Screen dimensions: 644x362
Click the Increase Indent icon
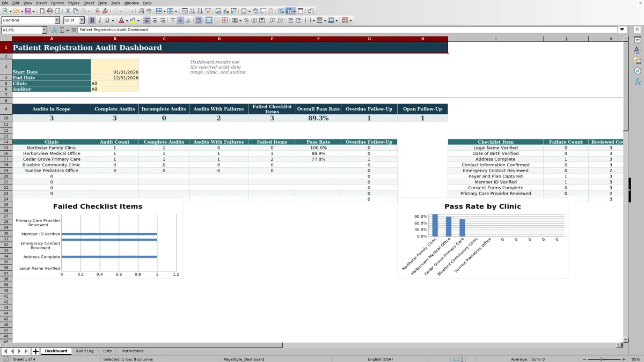pos(290,20)
